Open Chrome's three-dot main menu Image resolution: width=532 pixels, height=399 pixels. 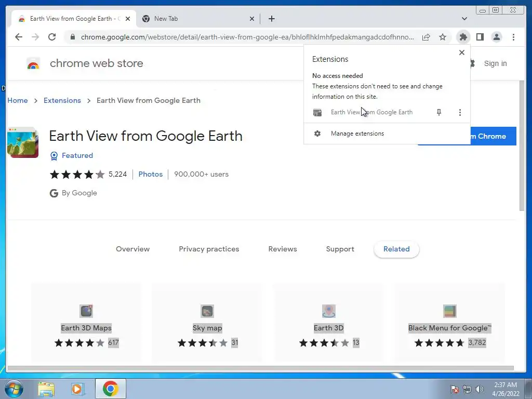513,37
